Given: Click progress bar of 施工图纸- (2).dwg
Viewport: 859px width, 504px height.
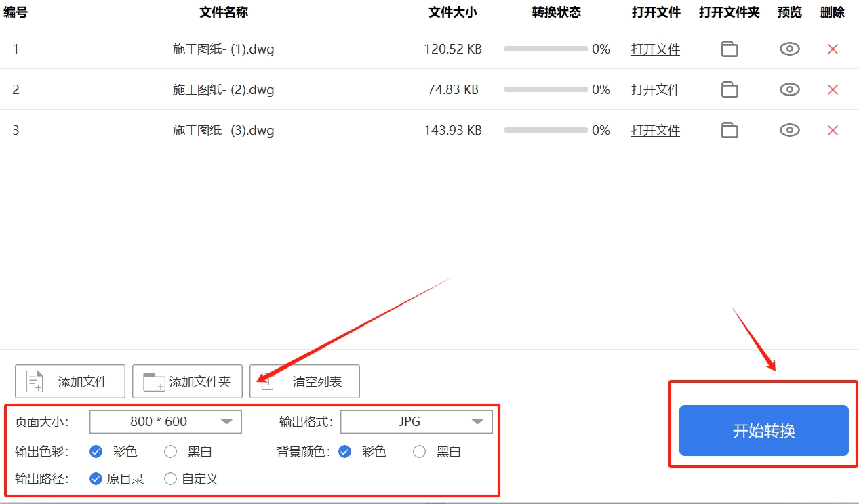Looking at the screenshot, I should pyautogui.click(x=546, y=89).
